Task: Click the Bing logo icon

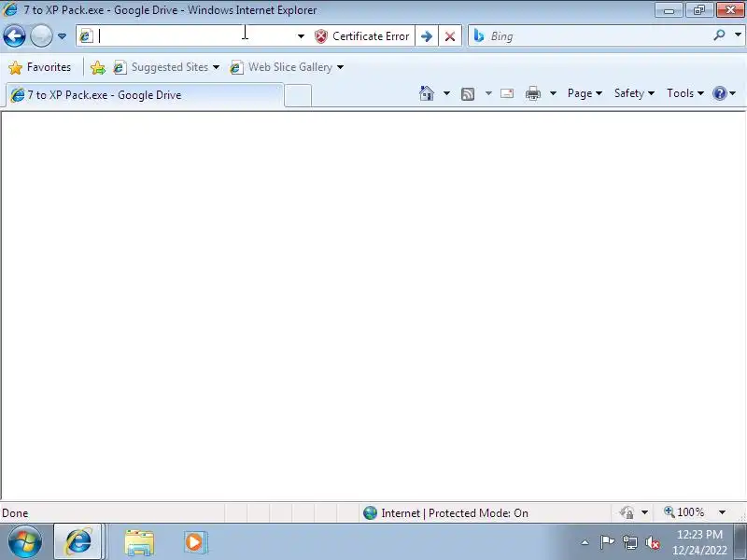Action: pyautogui.click(x=479, y=35)
